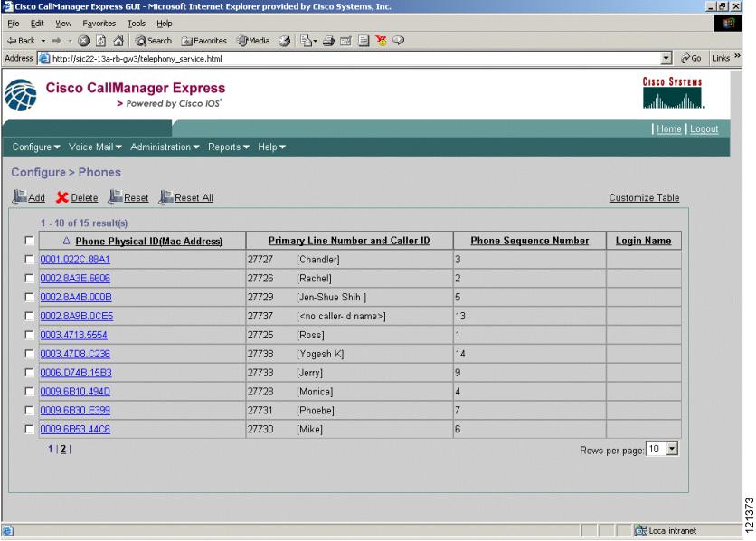This screenshot has height=541, width=756.
Task: Check the box for Yogesh K row
Action: point(30,354)
